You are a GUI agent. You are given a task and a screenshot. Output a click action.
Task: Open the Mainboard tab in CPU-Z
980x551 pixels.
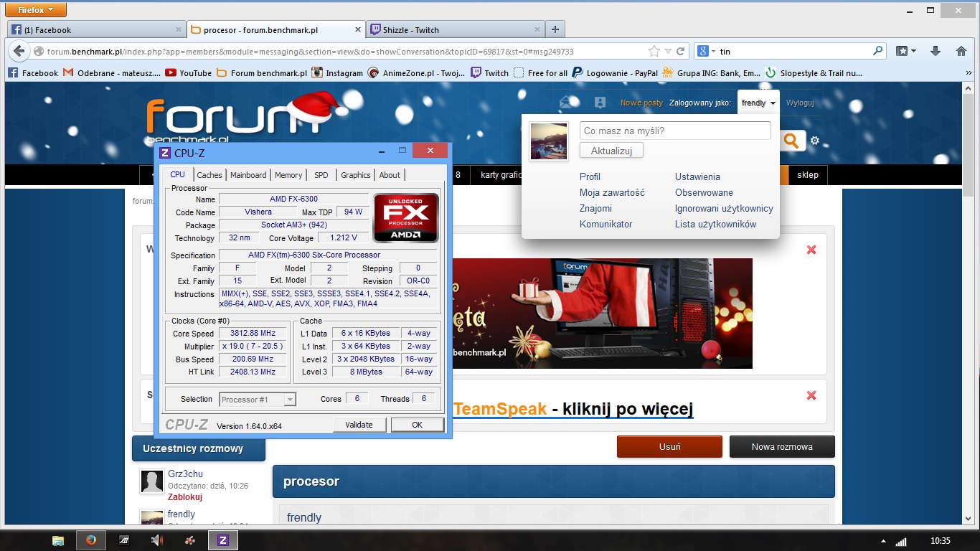coord(248,175)
